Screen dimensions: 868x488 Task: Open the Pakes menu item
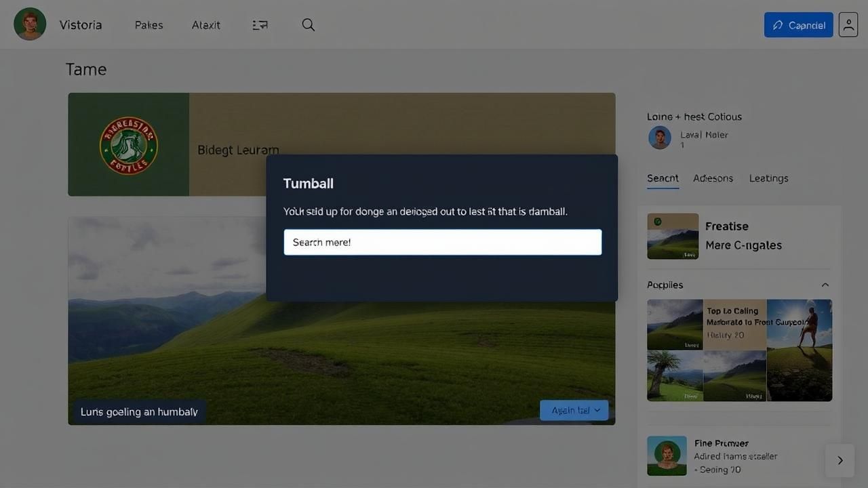coord(149,25)
